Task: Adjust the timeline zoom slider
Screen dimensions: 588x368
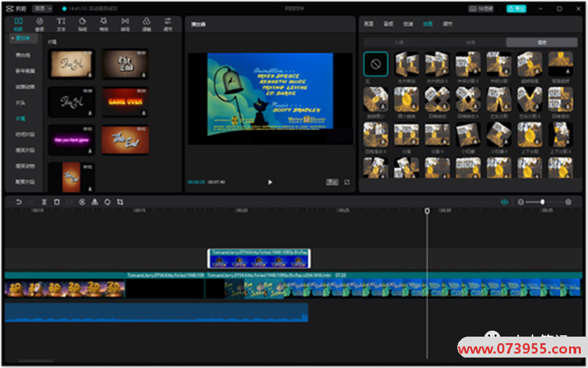Action: pos(543,202)
